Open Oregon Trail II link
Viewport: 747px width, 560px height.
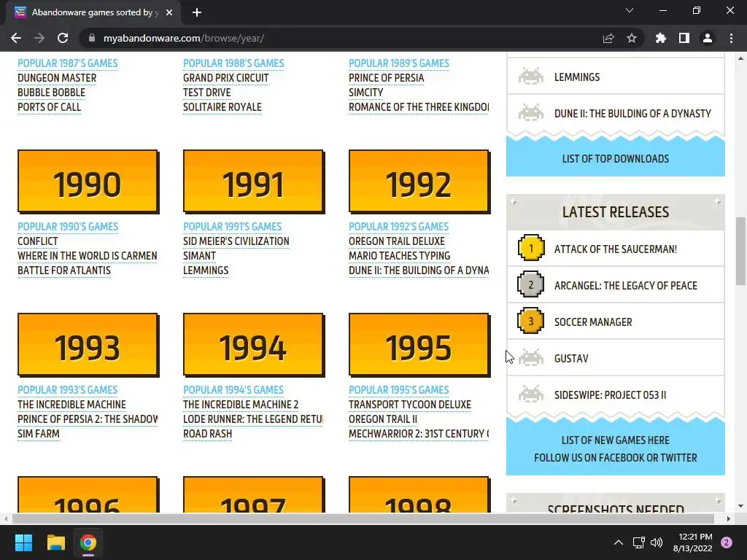pos(383,419)
